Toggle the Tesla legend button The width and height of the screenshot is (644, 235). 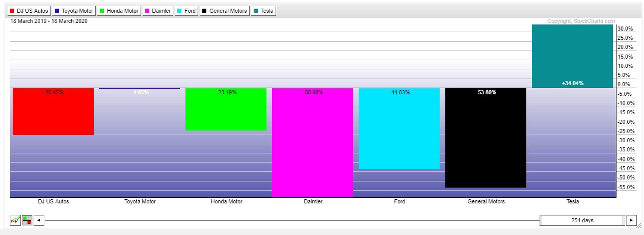coord(264,11)
